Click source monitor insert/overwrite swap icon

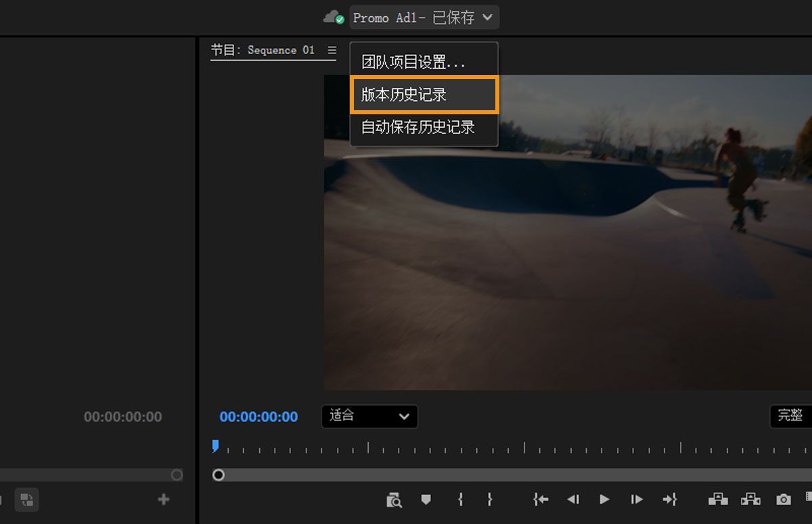coord(26,500)
